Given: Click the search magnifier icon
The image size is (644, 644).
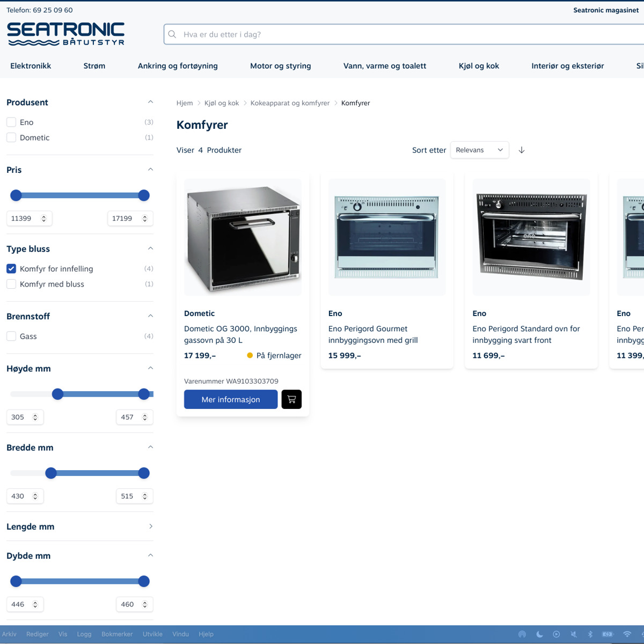Looking at the screenshot, I should pos(172,34).
